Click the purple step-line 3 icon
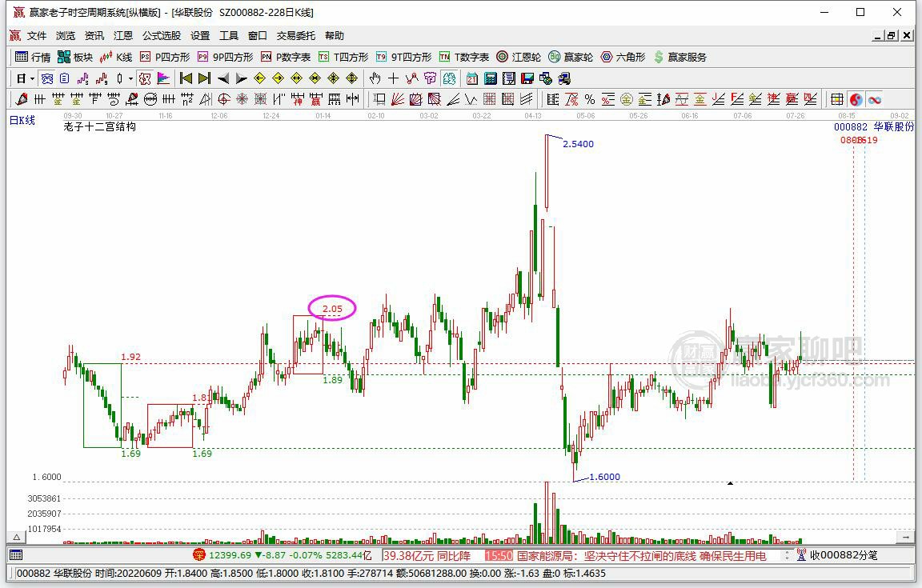 coord(83,78)
